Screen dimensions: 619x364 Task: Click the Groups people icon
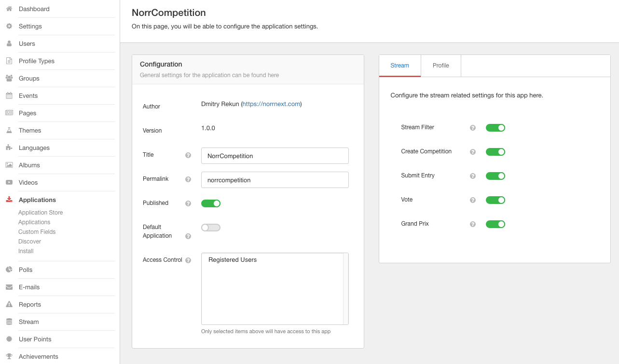click(9, 79)
